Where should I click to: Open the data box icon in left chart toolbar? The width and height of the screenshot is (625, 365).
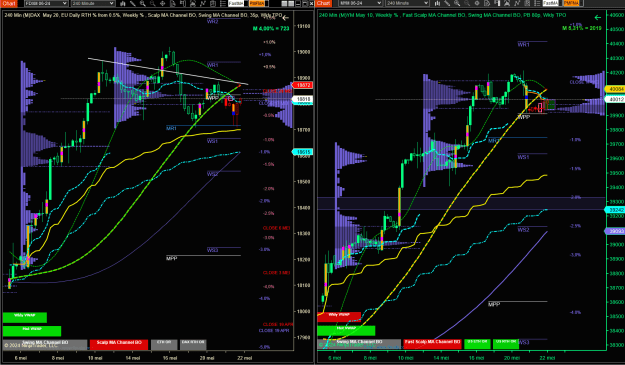pyautogui.click(x=173, y=3)
